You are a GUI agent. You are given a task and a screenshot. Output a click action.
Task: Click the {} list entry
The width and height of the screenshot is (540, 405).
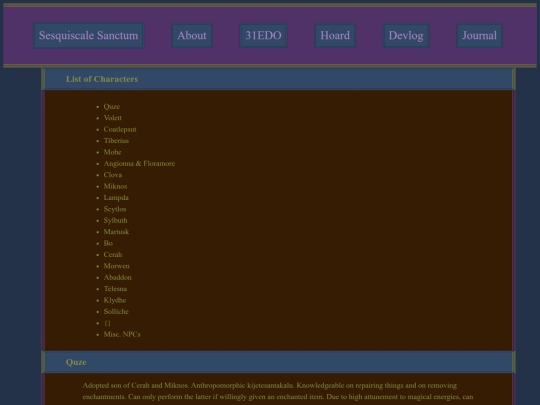click(x=107, y=323)
